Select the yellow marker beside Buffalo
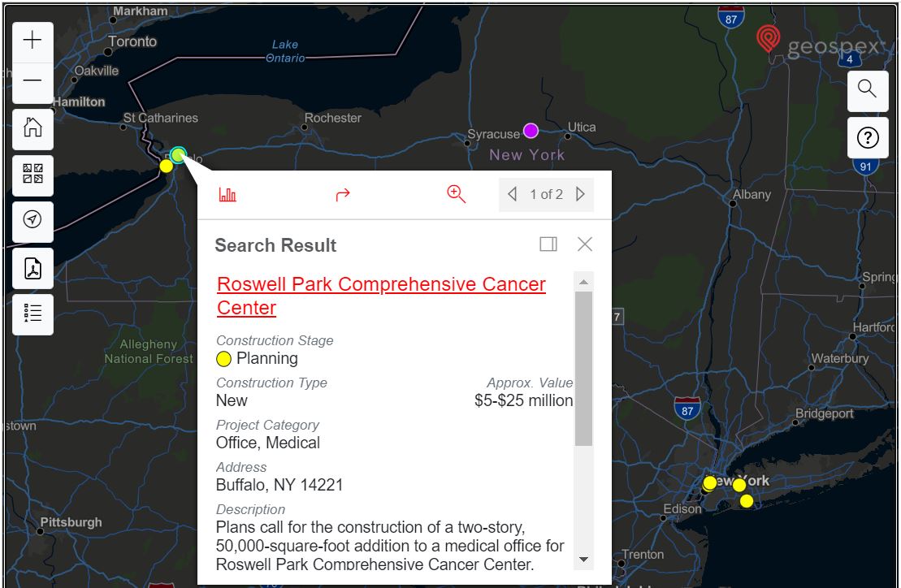The width and height of the screenshot is (901, 588). (166, 166)
